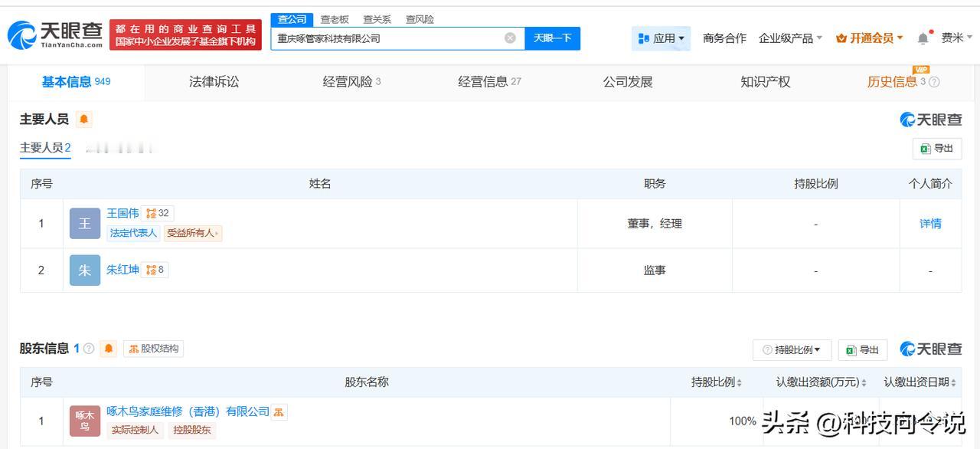Open 朱红坤's profile link
The image size is (980, 449).
pos(122,270)
